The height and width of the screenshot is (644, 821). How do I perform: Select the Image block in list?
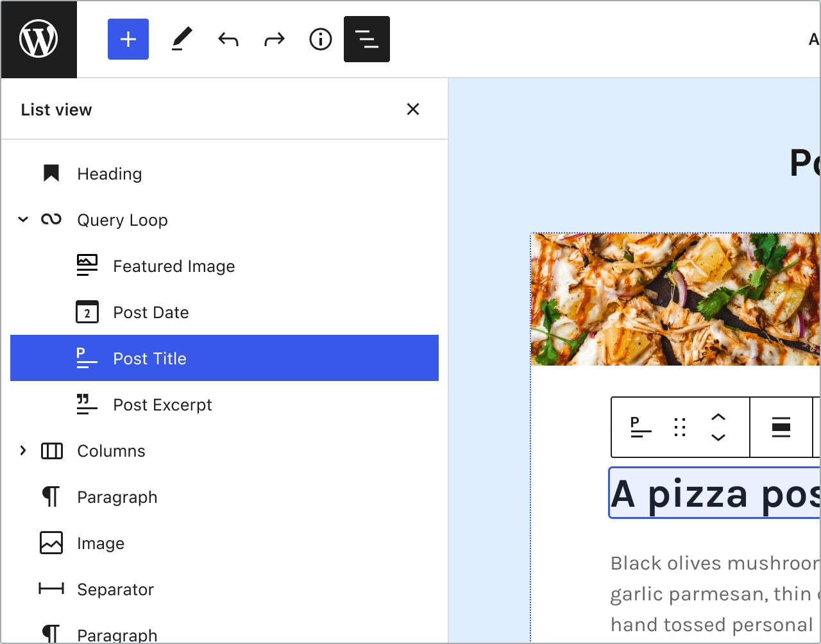tap(101, 543)
